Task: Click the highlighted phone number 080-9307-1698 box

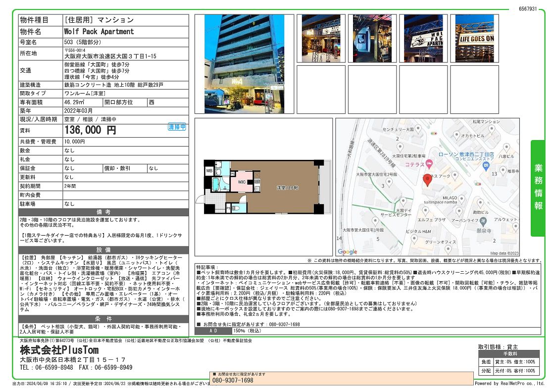Action: [x=342, y=378]
